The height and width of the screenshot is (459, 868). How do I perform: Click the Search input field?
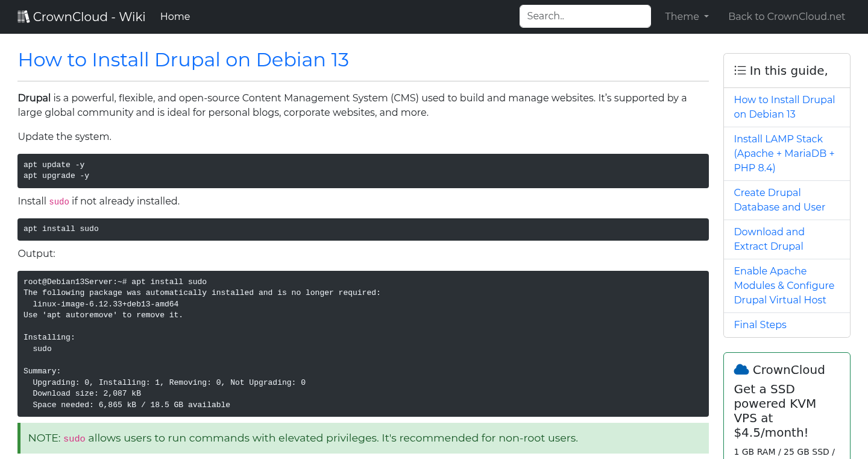(585, 16)
